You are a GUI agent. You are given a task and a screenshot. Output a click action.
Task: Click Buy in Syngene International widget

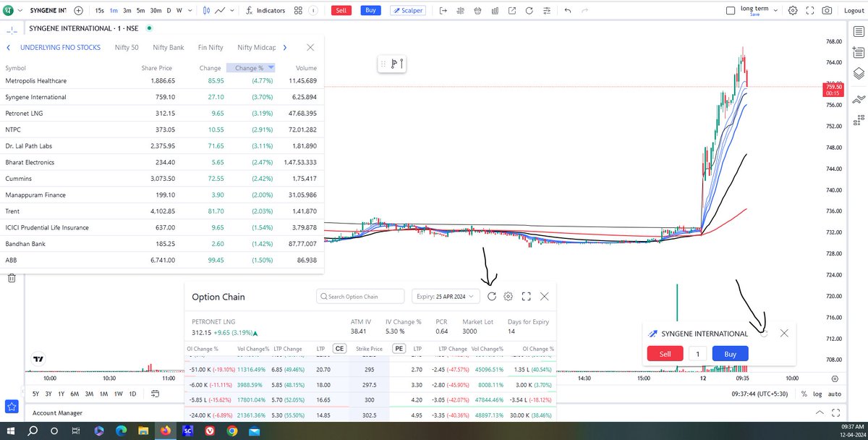pyautogui.click(x=730, y=354)
